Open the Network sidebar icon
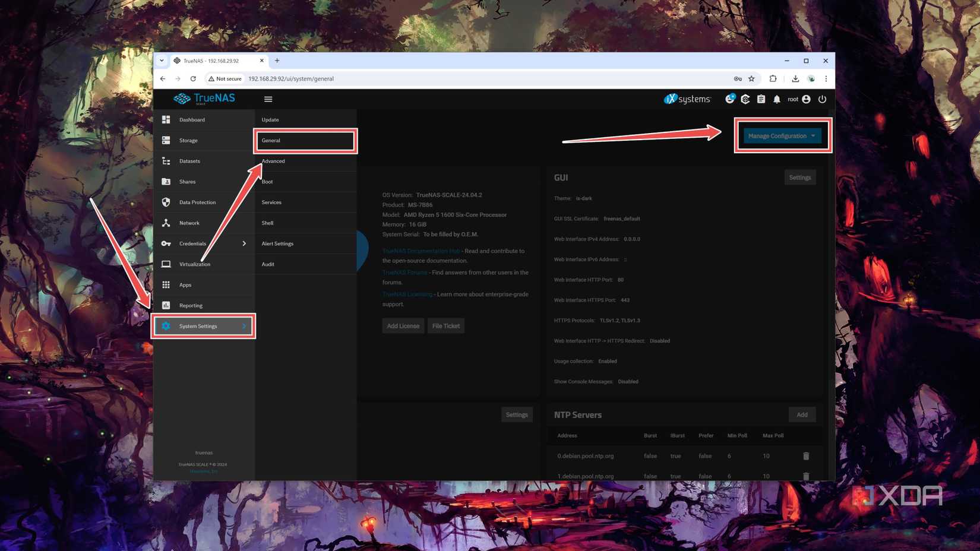This screenshot has width=980, height=551. click(x=166, y=223)
